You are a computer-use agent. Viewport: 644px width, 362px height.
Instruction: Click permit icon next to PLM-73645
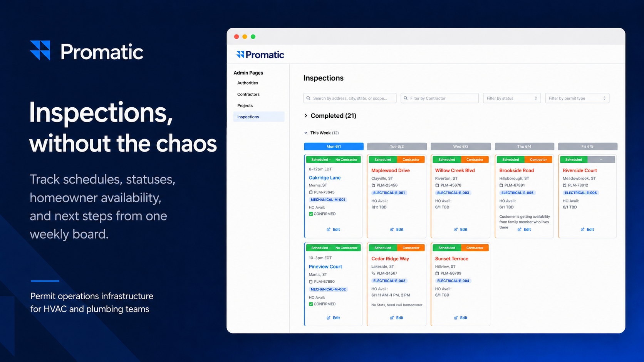click(x=311, y=192)
